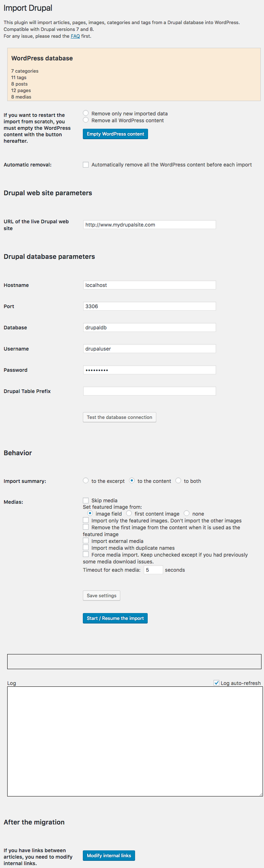
Task: Click the media timeout seconds field
Action: point(153,570)
